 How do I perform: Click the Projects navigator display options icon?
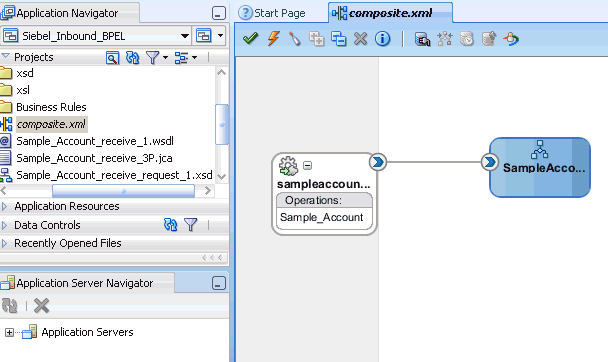tap(181, 58)
